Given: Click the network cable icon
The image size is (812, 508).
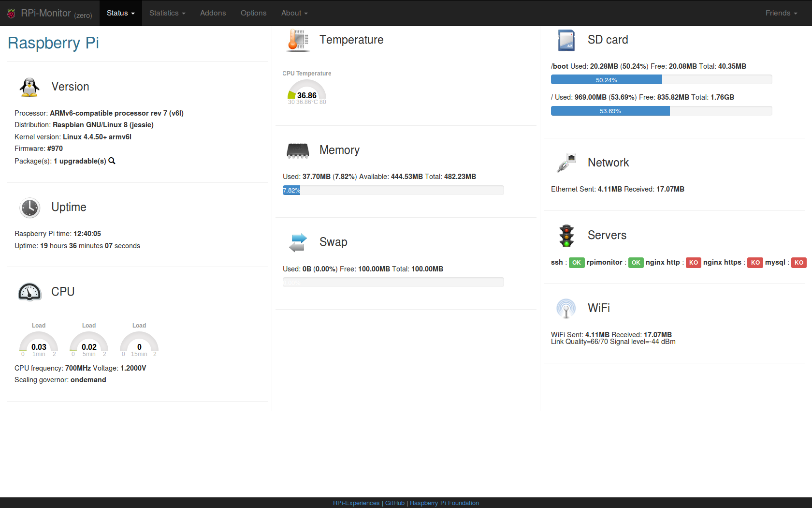Looking at the screenshot, I should 566,163.
